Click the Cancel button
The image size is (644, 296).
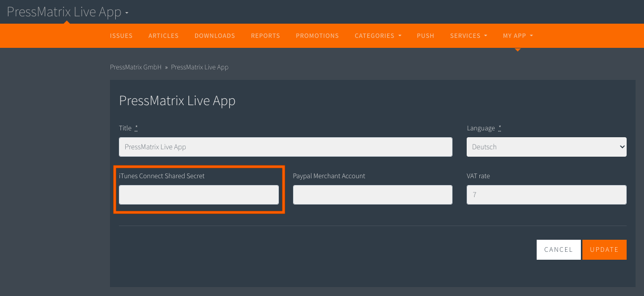click(559, 250)
